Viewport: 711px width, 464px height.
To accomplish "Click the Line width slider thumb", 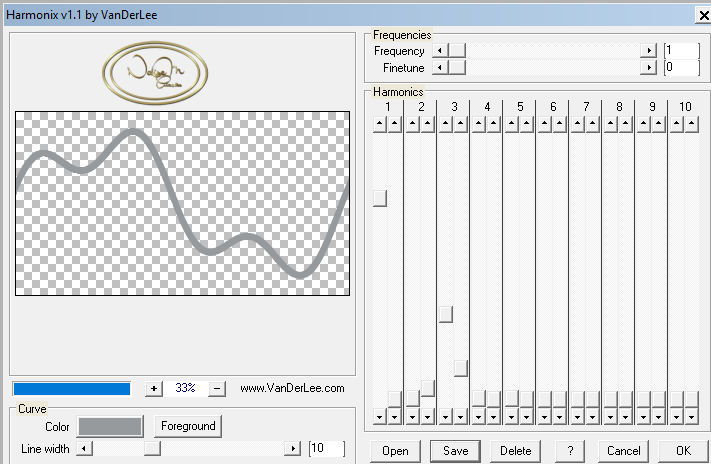I will pos(152,449).
